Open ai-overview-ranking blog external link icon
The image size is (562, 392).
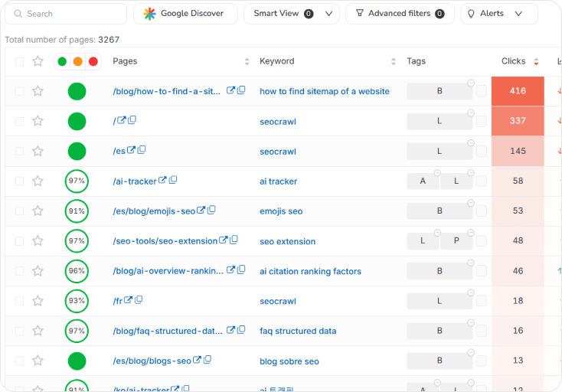(230, 269)
